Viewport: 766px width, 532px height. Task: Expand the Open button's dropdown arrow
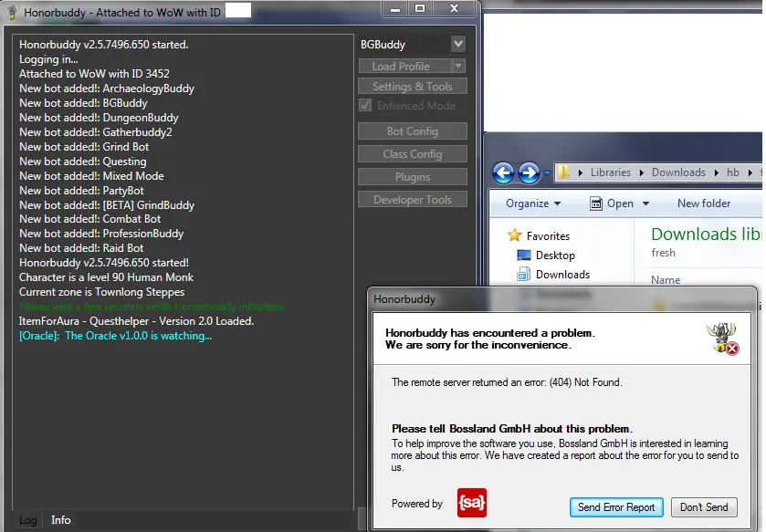pyautogui.click(x=646, y=203)
